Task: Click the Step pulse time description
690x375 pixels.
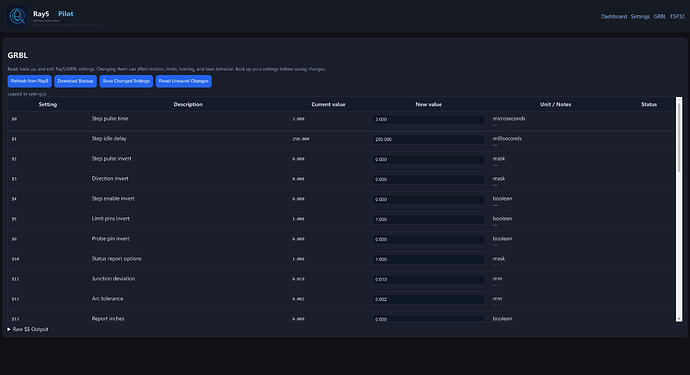Action: pos(110,118)
